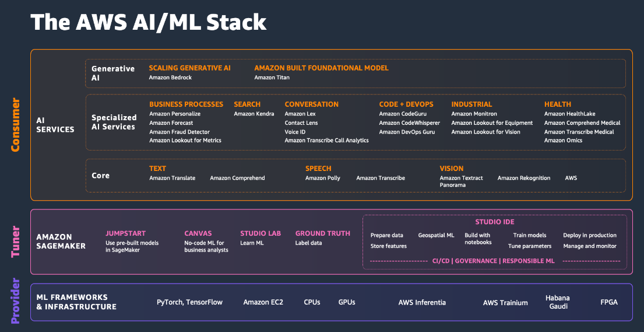Select the "PyTorch, TensorFlow" entry
Image resolution: width=644 pixels, height=332 pixels.
coord(190,302)
